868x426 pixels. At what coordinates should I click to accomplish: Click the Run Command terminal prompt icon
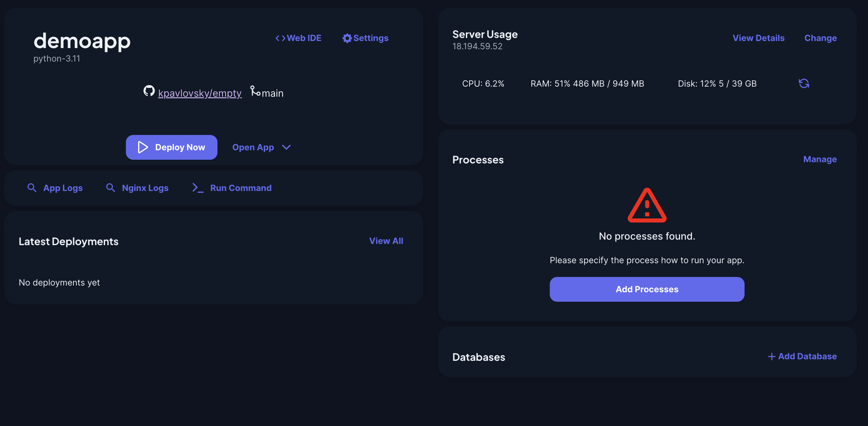pos(198,188)
